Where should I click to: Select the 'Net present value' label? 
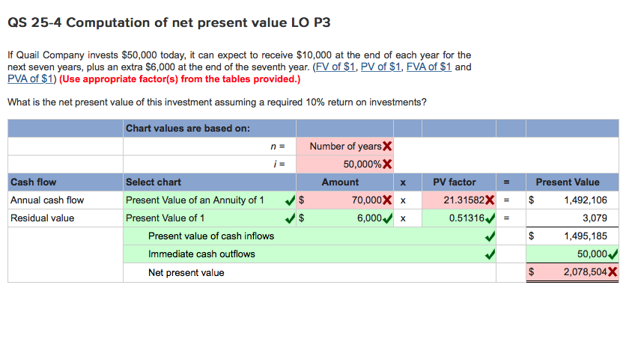tap(186, 273)
